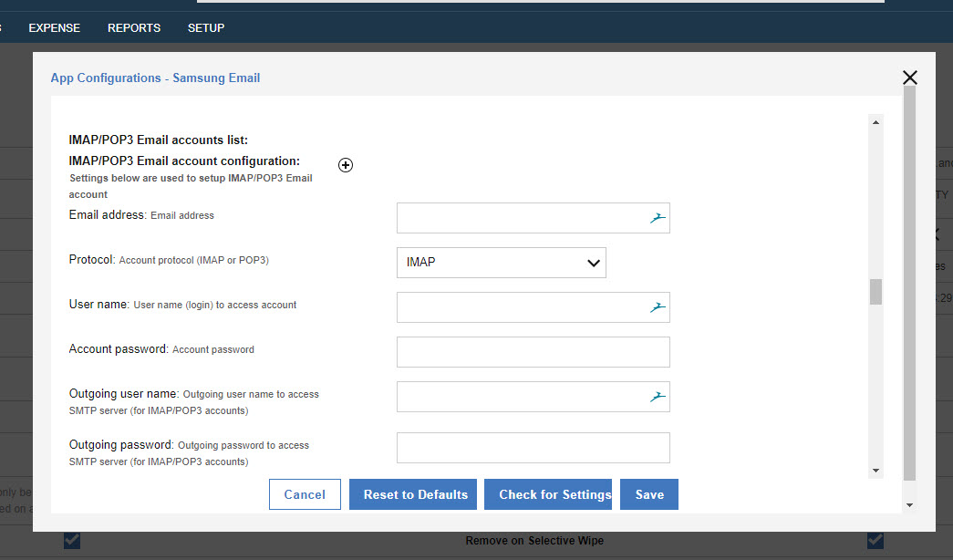The width and height of the screenshot is (953, 560).
Task: Insert variable into Email address field
Action: (658, 216)
